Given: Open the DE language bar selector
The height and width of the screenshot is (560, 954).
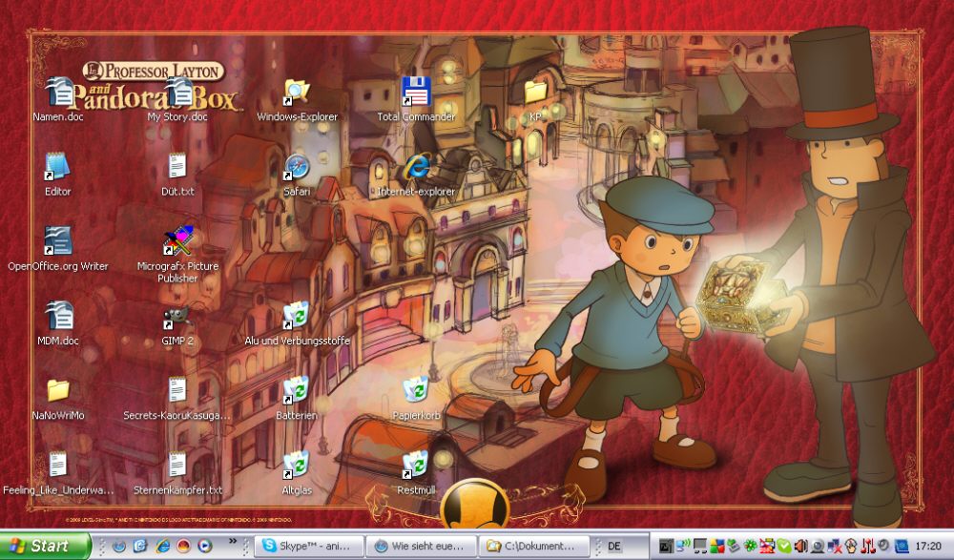Looking at the screenshot, I should [614, 547].
